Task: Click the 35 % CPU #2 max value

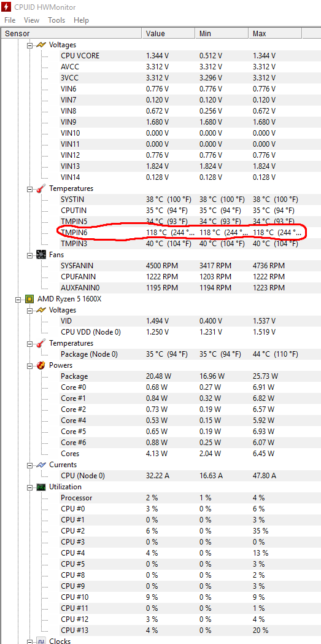Action: point(261,531)
